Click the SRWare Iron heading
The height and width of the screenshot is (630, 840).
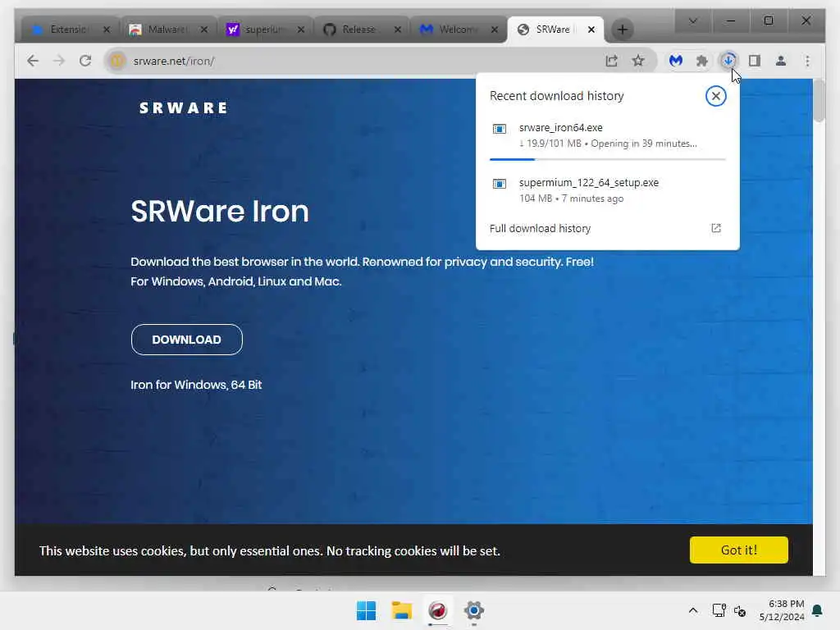[220, 211]
